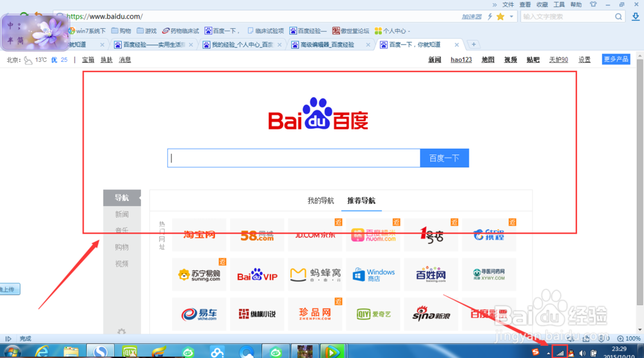
Task: Click the 百度一下 search button
Action: pyautogui.click(x=444, y=158)
